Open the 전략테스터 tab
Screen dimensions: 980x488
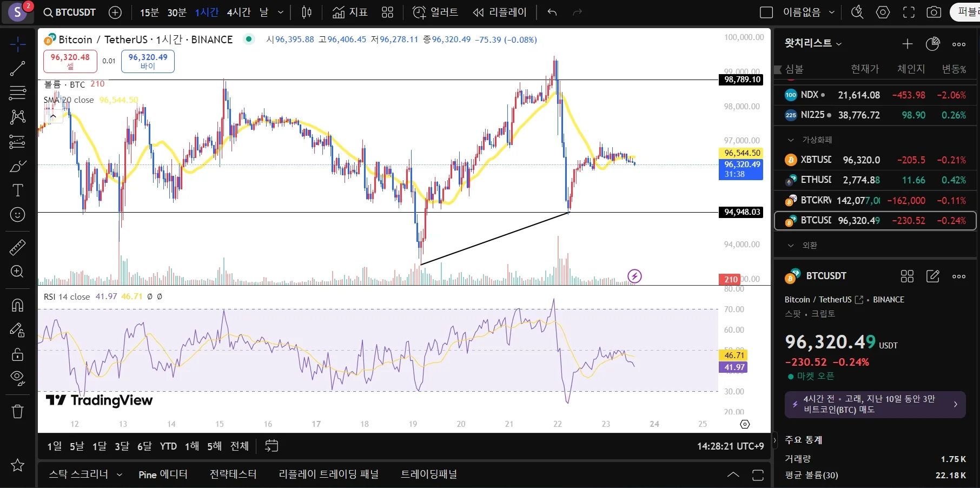pos(233,474)
